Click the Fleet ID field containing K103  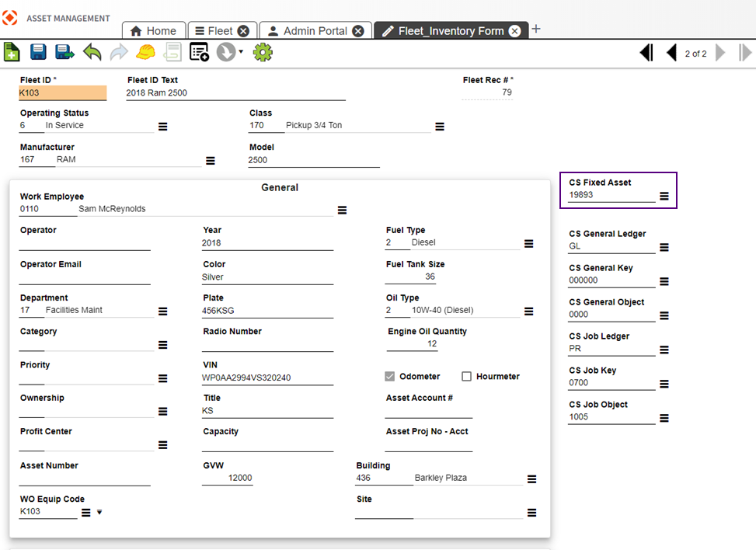pyautogui.click(x=63, y=93)
